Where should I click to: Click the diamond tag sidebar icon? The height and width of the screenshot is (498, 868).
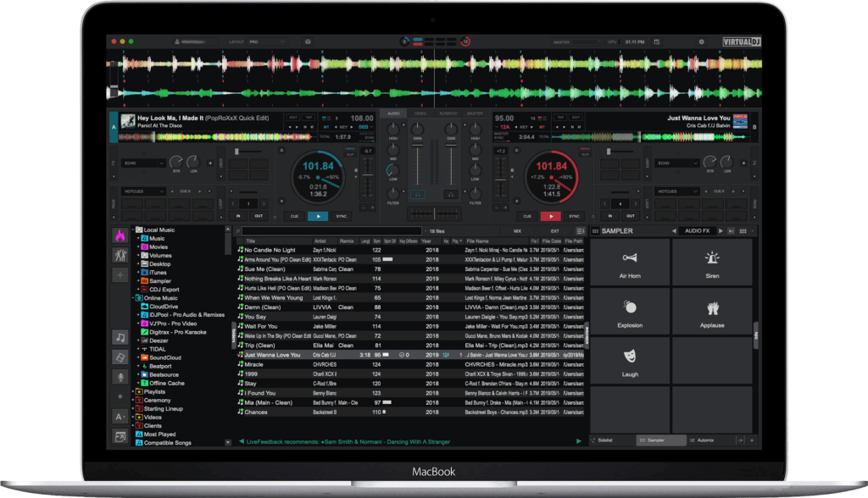tap(120, 357)
